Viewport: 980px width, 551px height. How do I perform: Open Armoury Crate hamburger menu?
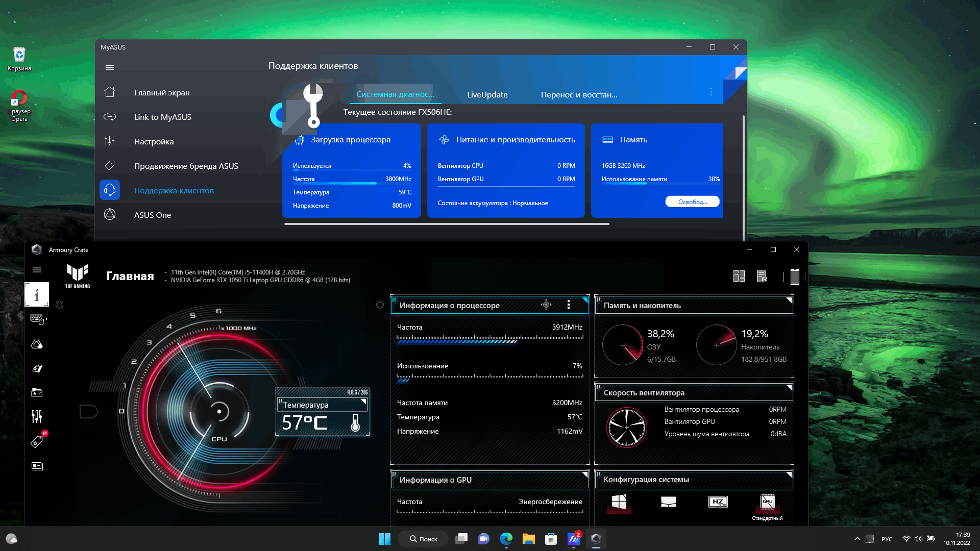(37, 270)
